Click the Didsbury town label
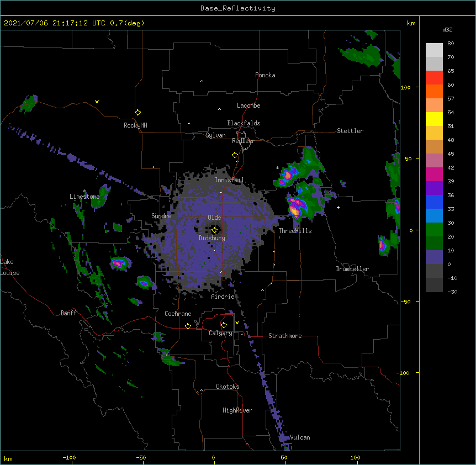 point(212,238)
